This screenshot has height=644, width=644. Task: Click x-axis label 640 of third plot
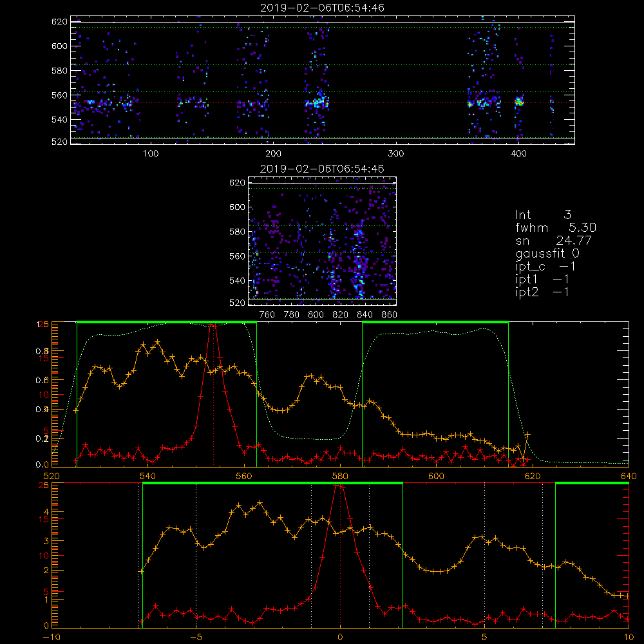tap(629, 476)
